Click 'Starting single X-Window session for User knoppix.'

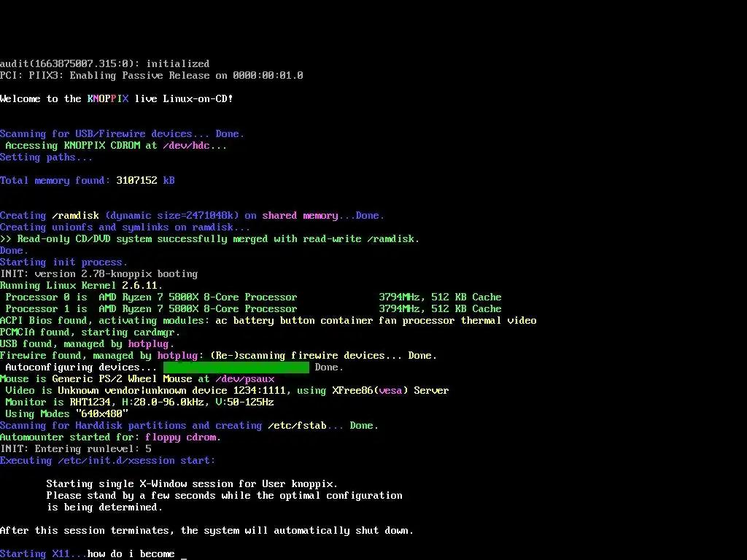click(x=192, y=484)
